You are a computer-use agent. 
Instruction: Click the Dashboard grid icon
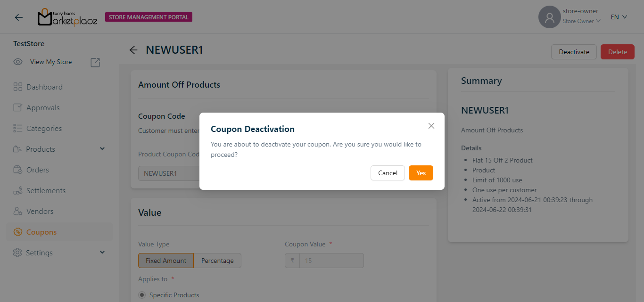tap(18, 87)
